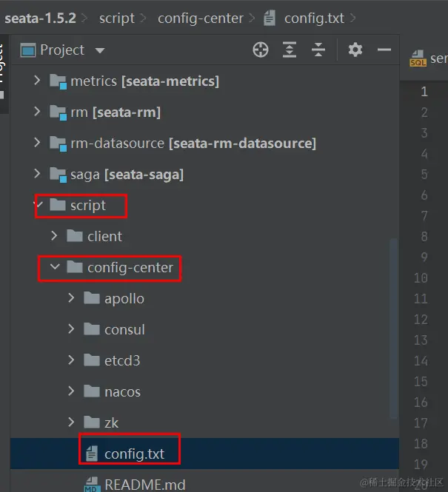The height and width of the screenshot is (492, 448).
Task: Expand the zk folder chevron
Action: pos(71,422)
